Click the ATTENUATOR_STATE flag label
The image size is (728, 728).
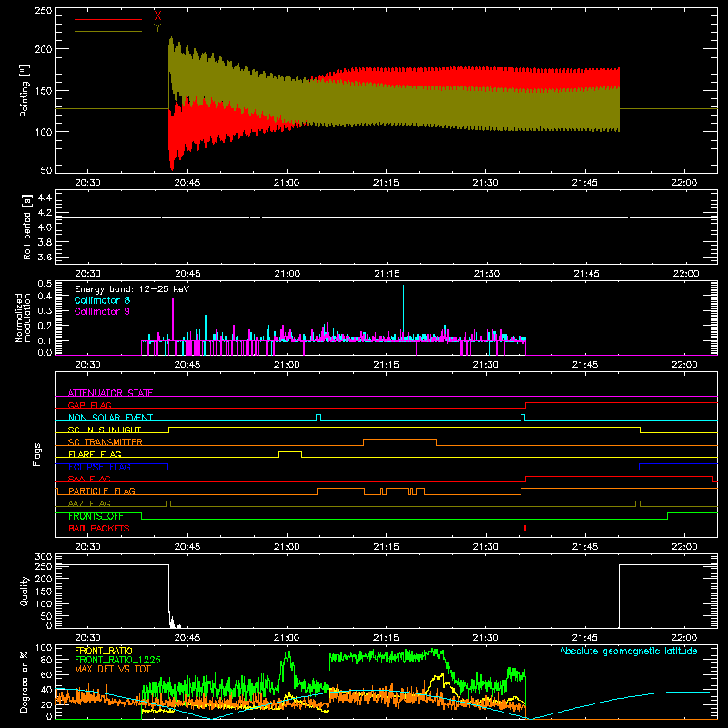110,393
